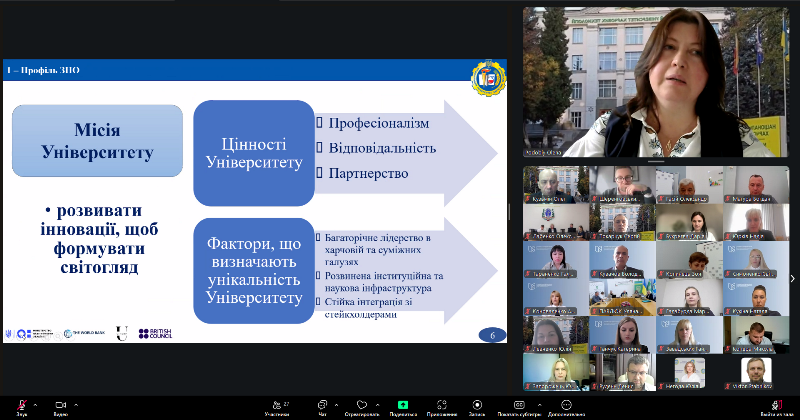Select thumbnail of conference room with flags
The image size is (800, 420).
pos(622,297)
